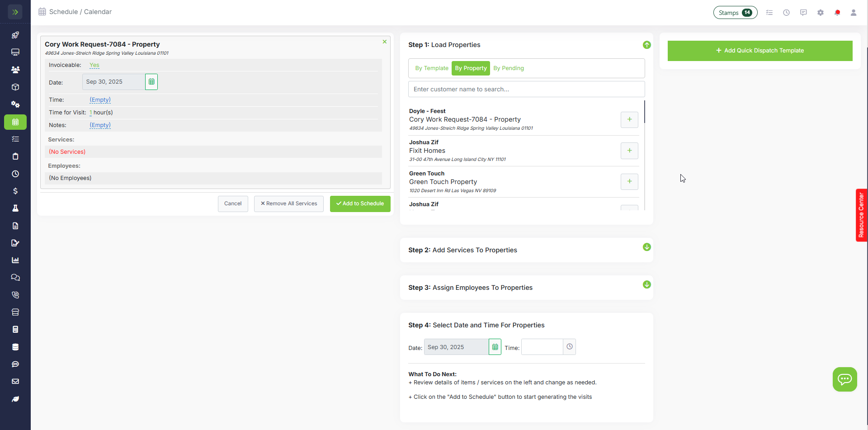868x430 pixels.
Task: Collapse Step 1 Load Properties section
Action: tap(646, 45)
